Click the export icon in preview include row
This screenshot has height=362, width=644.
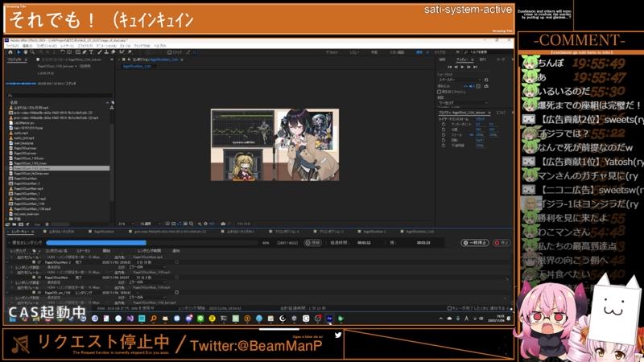(486, 86)
